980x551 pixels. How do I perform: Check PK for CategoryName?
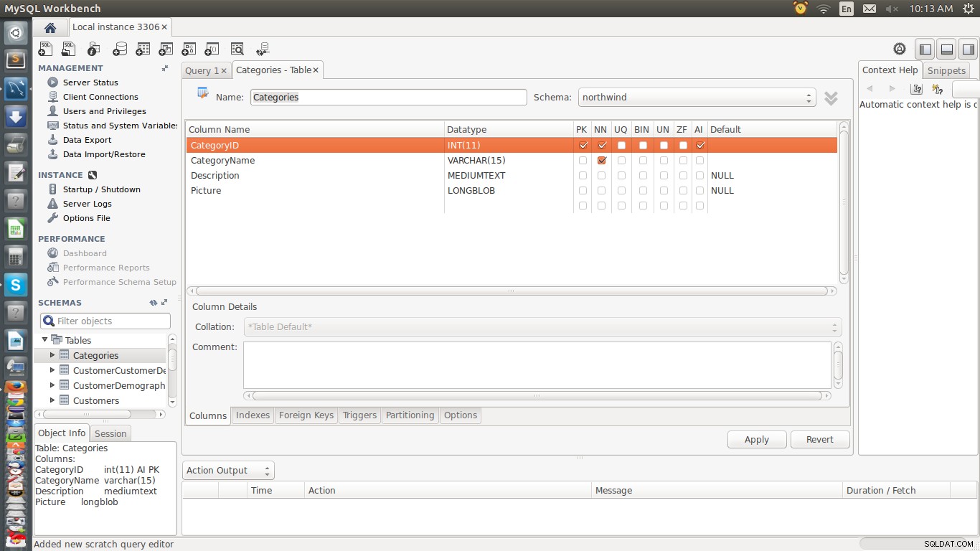tap(583, 161)
